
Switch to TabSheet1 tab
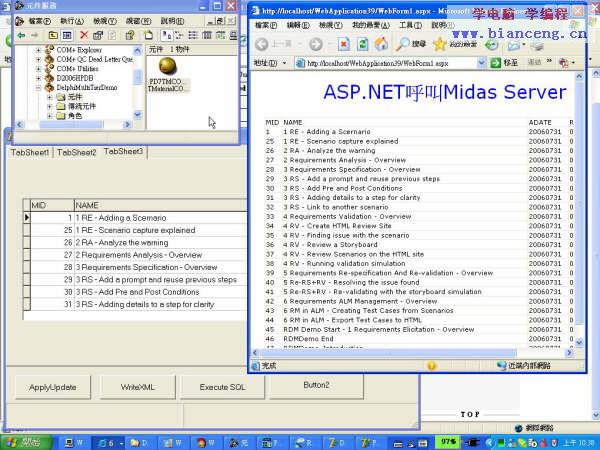[x=30, y=152]
